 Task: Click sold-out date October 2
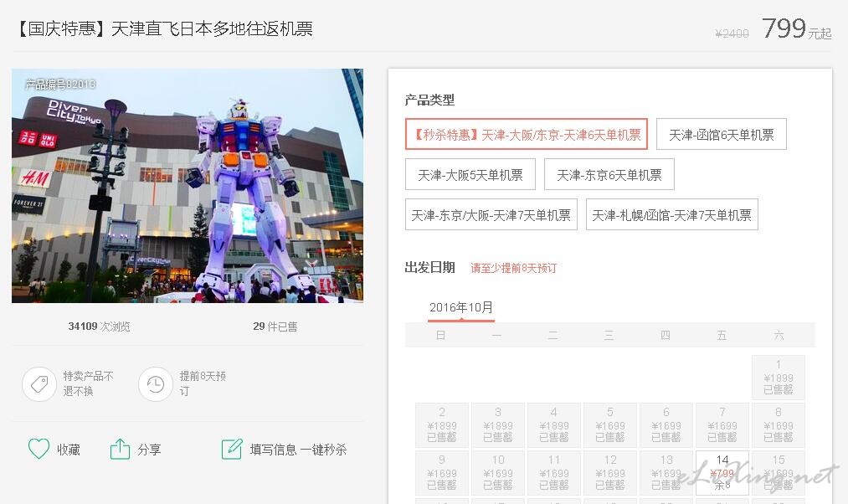(x=442, y=425)
